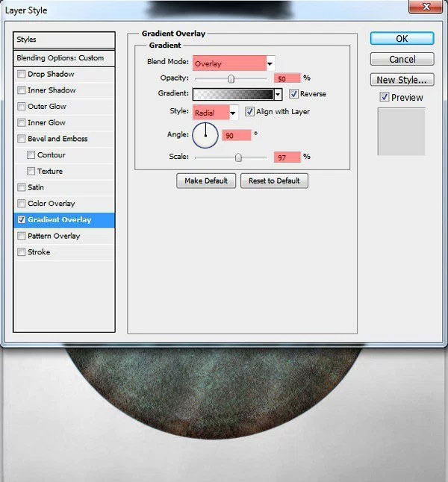Enable the Drop Shadow checkbox
This screenshot has width=448, height=482.
coord(21,74)
